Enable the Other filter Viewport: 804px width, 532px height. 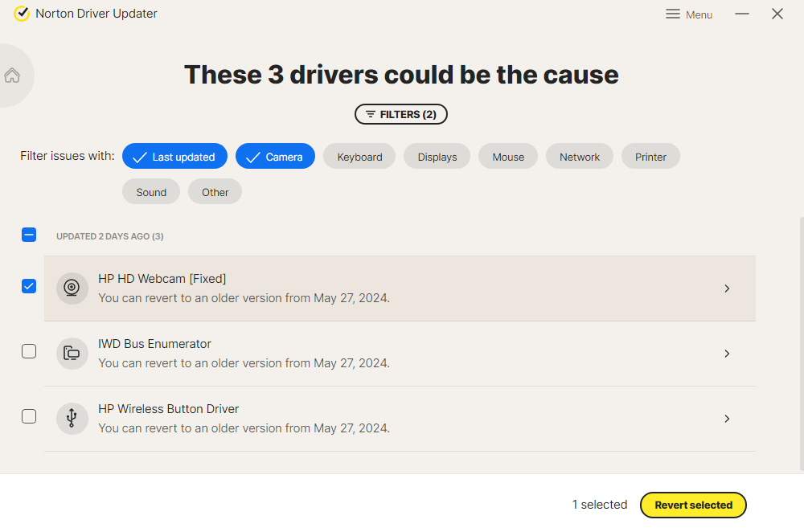215,192
